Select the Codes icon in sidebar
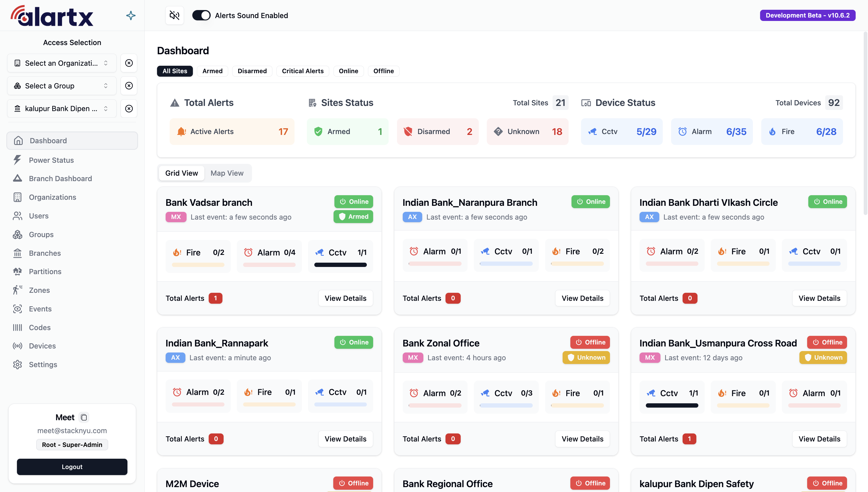 18,327
